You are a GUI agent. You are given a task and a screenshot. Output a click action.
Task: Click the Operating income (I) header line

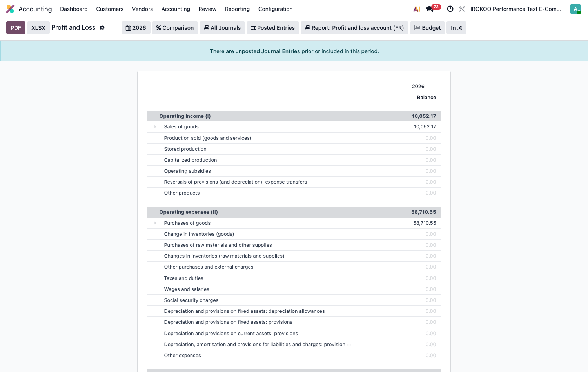tap(294, 116)
